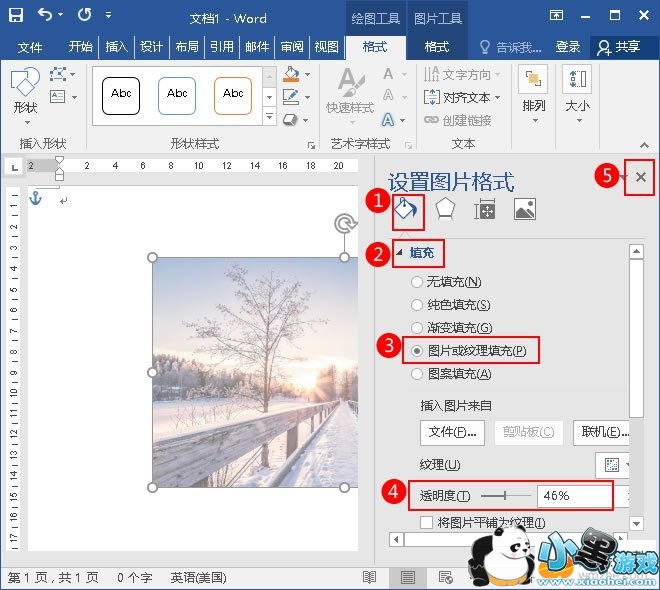
Task: Select the 无填充 radio button
Action: pos(417,282)
